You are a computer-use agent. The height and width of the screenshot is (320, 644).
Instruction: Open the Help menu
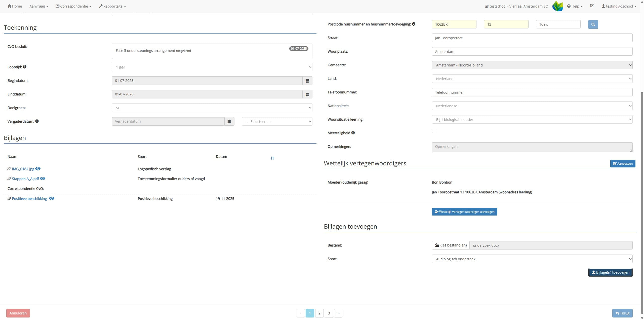(575, 6)
